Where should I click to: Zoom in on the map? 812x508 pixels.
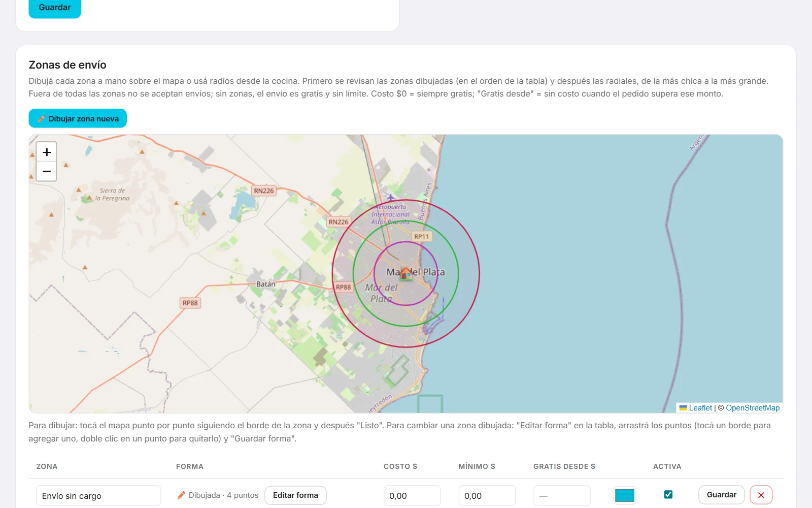(x=47, y=152)
